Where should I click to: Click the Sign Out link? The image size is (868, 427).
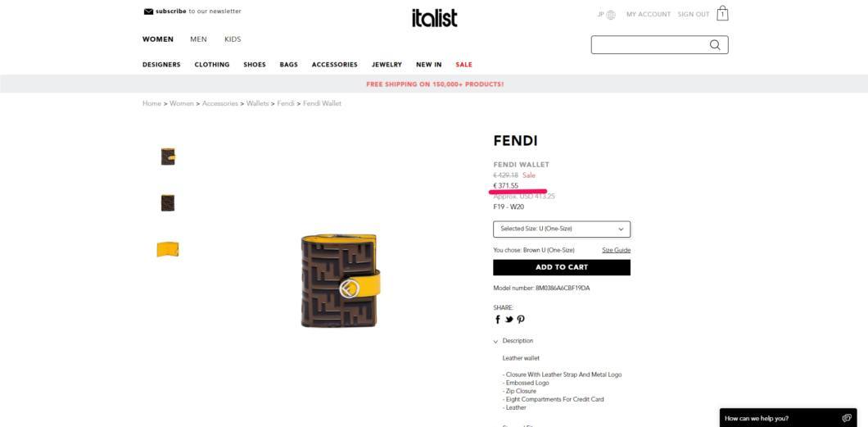point(693,15)
